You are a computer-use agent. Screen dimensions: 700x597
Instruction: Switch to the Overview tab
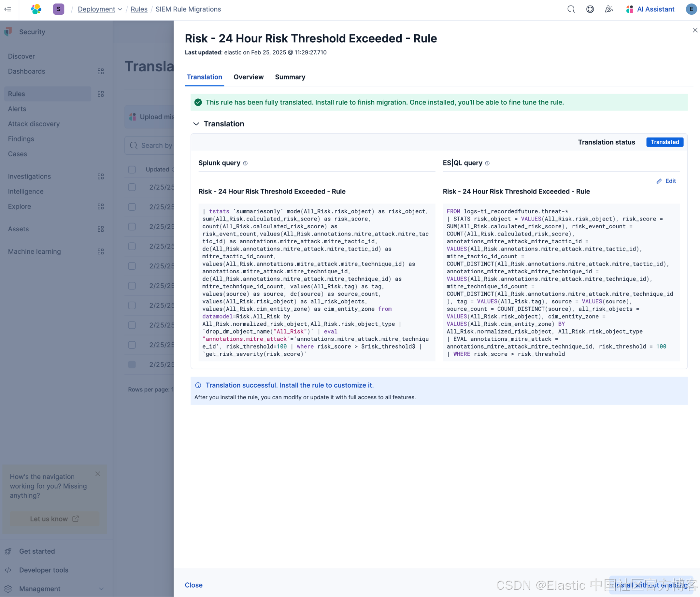point(248,77)
